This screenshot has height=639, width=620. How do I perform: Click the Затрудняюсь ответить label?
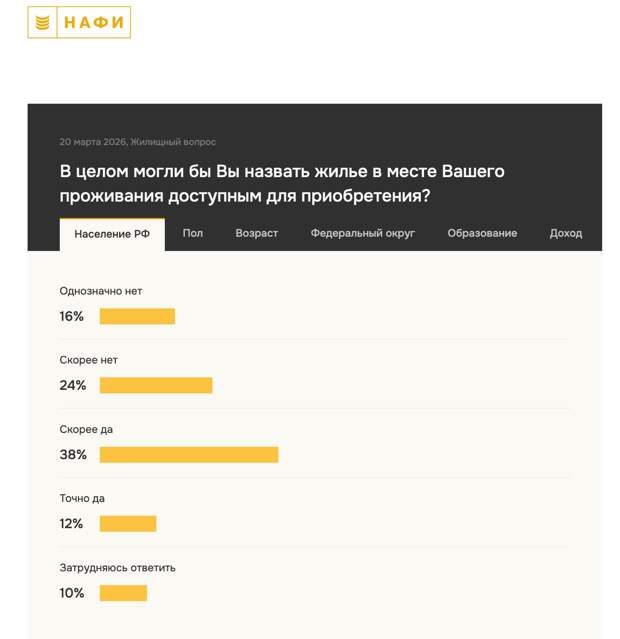tap(117, 567)
